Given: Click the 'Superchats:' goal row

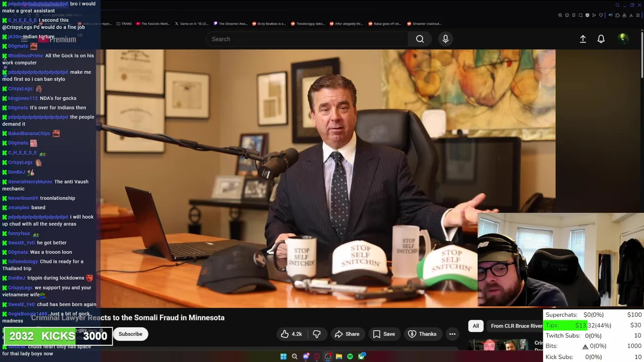Looking at the screenshot, I should tap(594, 315).
